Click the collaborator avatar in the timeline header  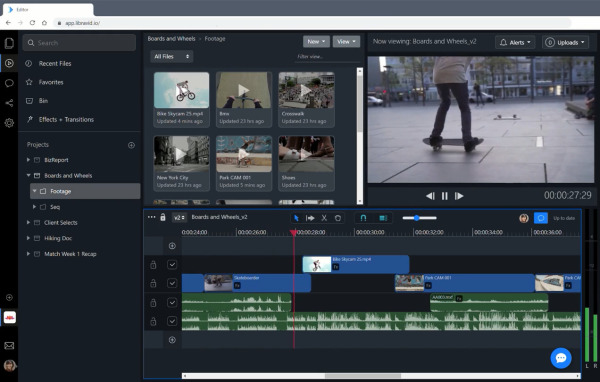coord(524,218)
